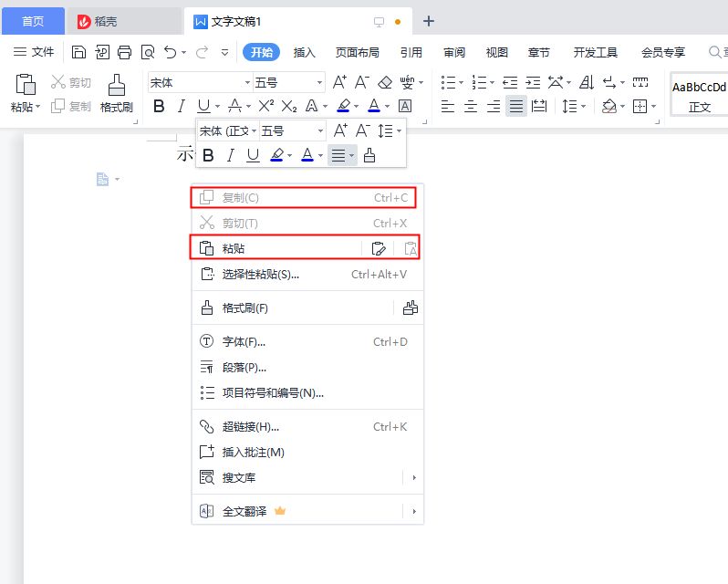Expand bullet list style dropdown
Viewport: 728px width, 584px height.
click(461, 83)
